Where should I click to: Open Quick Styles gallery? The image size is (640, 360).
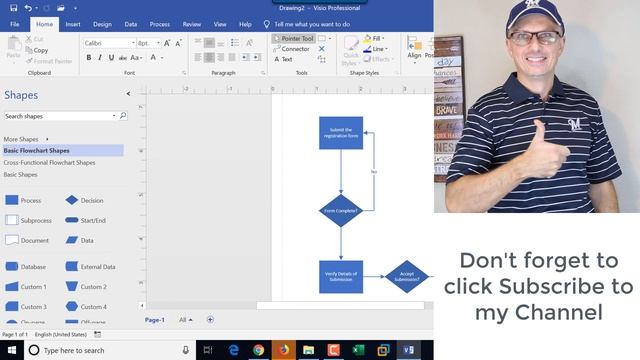point(351,51)
